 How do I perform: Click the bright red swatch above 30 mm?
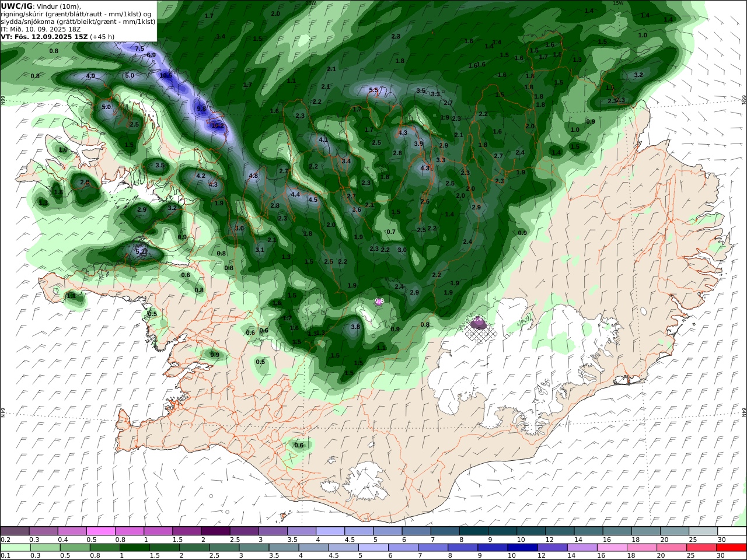point(732,548)
